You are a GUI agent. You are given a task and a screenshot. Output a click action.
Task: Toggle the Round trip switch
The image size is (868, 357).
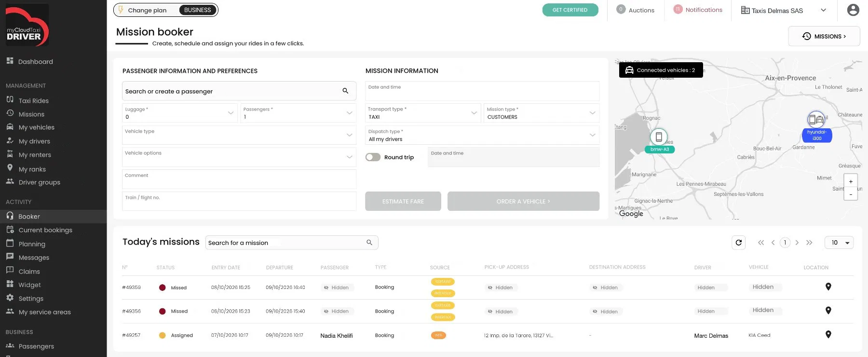(373, 157)
